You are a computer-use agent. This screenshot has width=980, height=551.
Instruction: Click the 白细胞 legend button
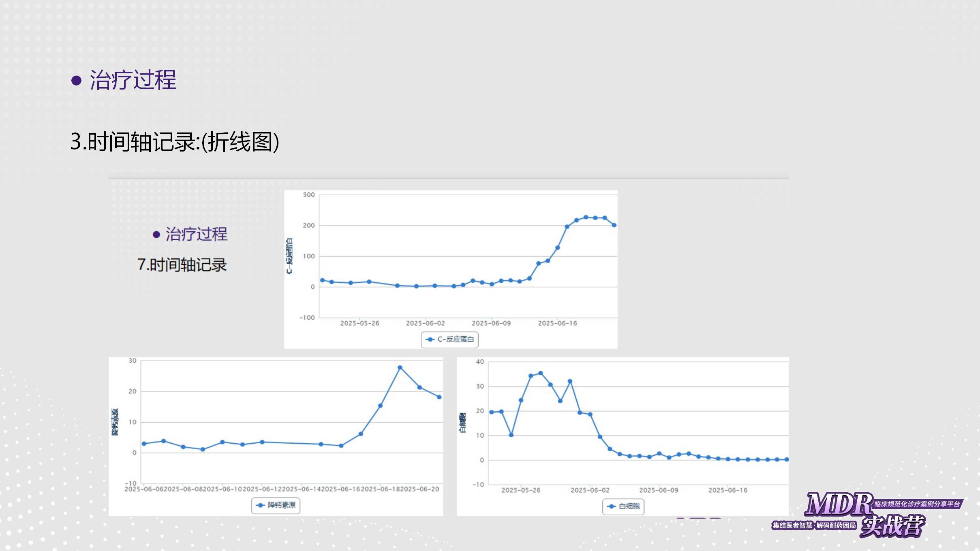[623, 506]
